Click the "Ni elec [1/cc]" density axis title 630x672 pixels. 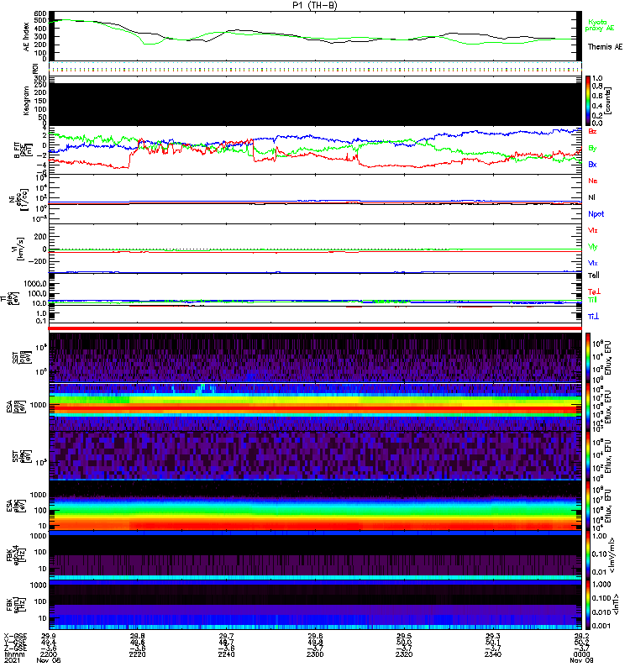(x=18, y=199)
